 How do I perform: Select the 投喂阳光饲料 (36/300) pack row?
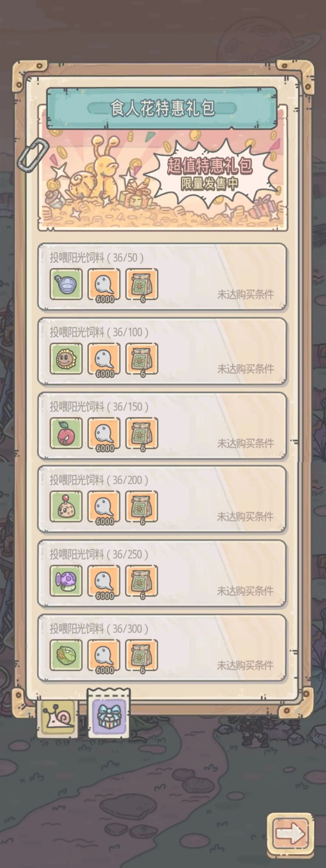(x=162, y=647)
